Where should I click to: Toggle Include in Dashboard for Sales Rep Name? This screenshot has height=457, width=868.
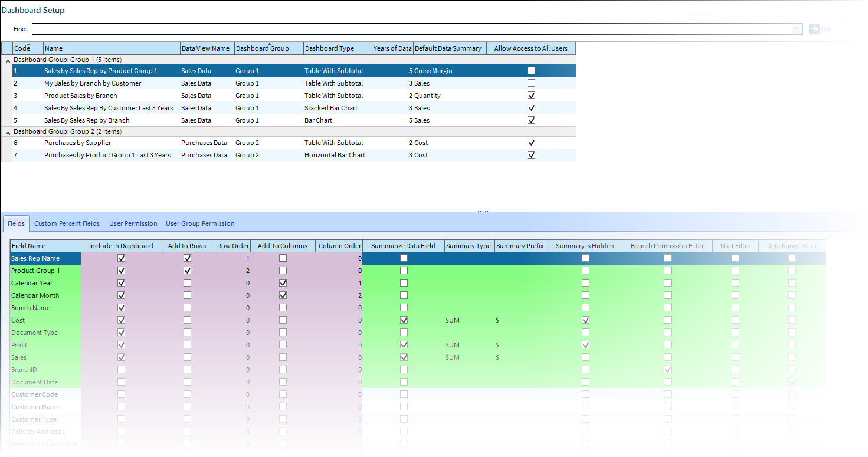[121, 258]
